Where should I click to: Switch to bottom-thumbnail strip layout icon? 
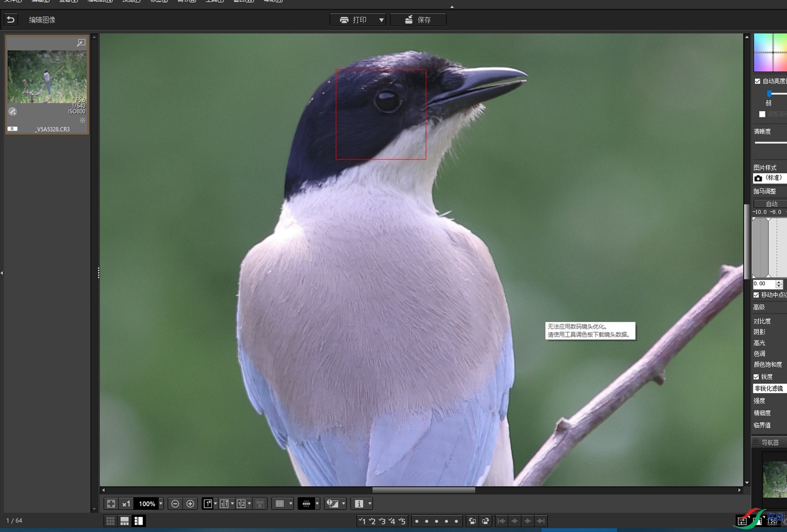tap(124, 521)
